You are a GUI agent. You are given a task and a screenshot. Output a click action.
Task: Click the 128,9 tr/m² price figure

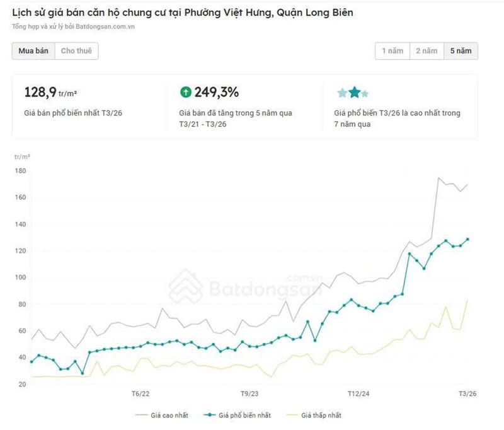pyautogui.click(x=50, y=93)
